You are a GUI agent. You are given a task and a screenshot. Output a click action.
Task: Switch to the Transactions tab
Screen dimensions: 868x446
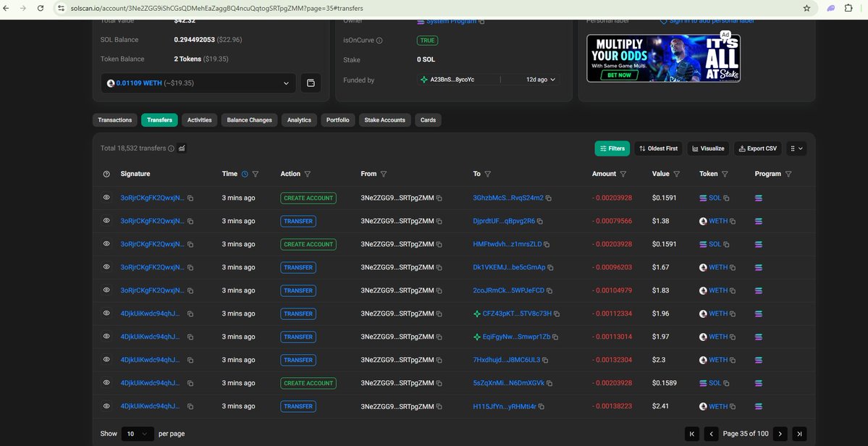[114, 120]
